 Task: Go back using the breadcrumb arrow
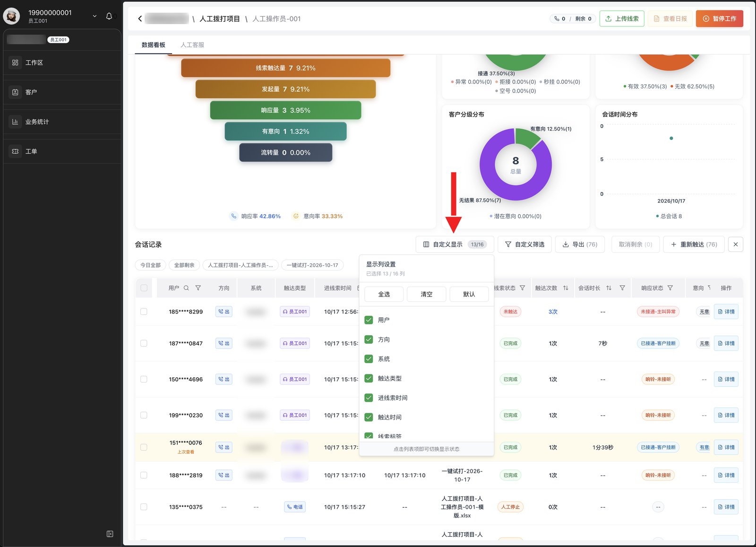[x=140, y=19]
